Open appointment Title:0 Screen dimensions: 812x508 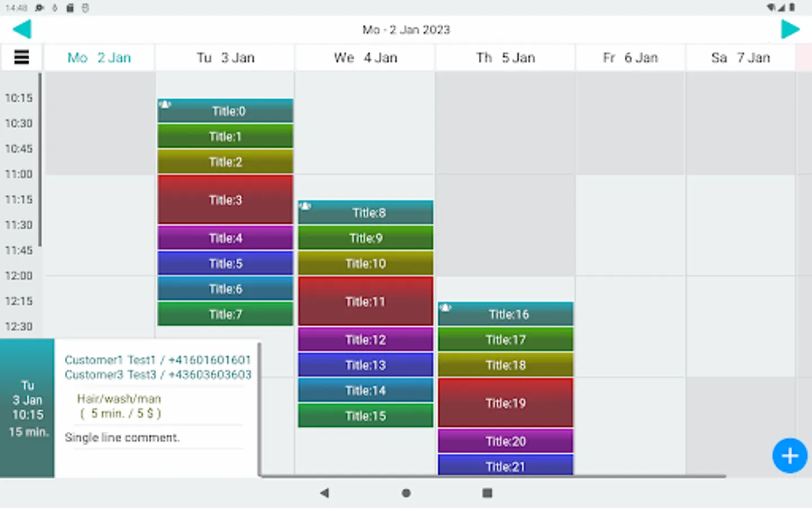[x=226, y=111]
